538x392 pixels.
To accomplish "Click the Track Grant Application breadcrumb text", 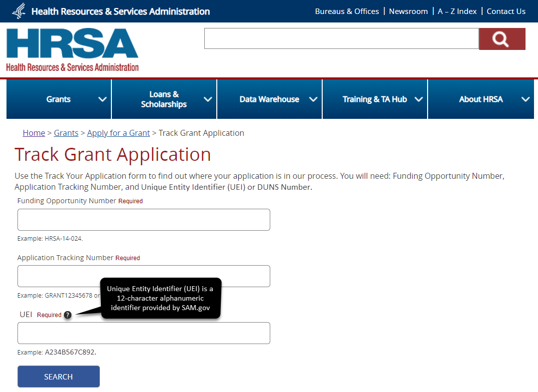I will pyautogui.click(x=201, y=133).
